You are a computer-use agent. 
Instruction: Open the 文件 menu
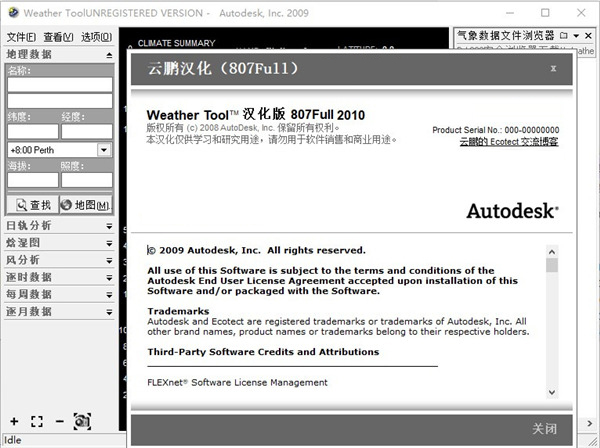coord(21,37)
